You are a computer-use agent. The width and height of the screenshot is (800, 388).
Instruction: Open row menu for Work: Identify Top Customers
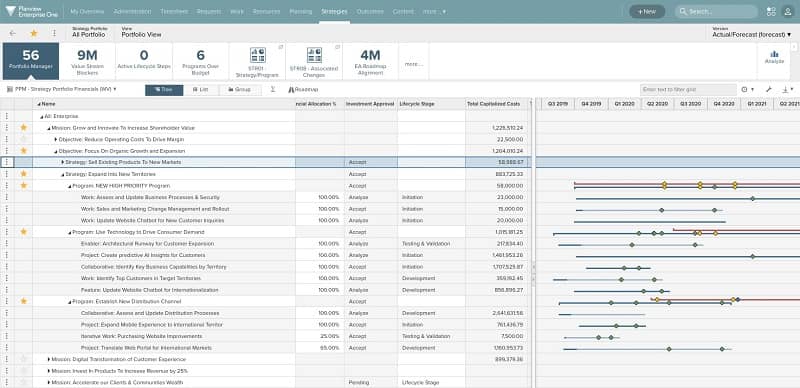7,278
